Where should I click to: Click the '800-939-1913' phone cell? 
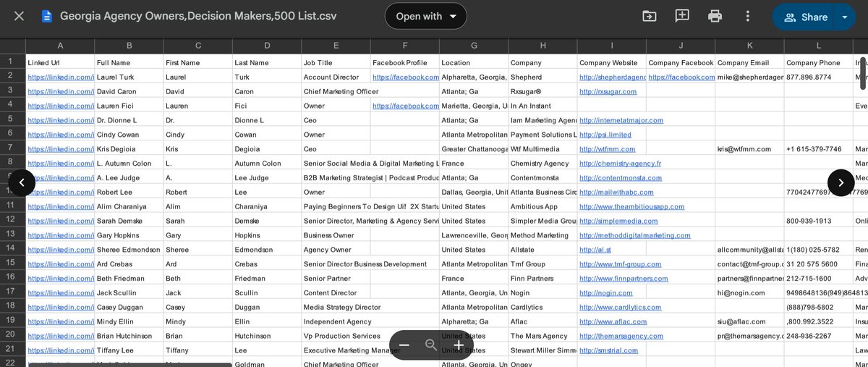click(x=819, y=221)
